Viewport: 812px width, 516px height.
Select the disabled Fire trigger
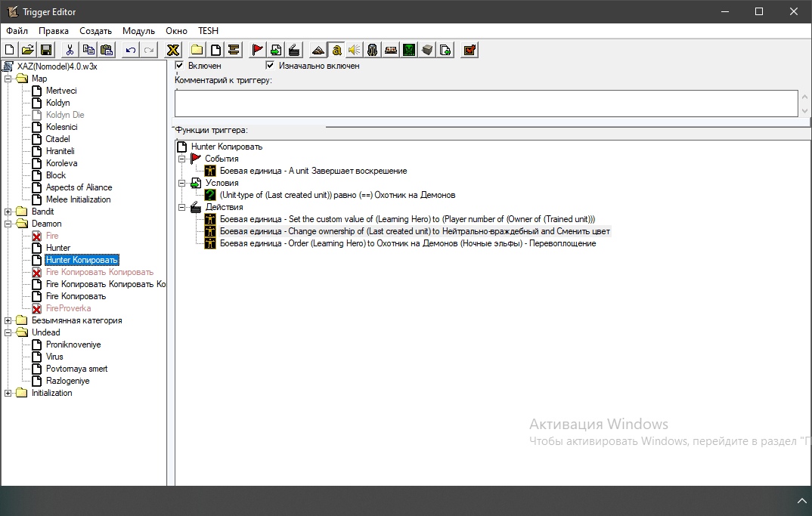tap(51, 236)
